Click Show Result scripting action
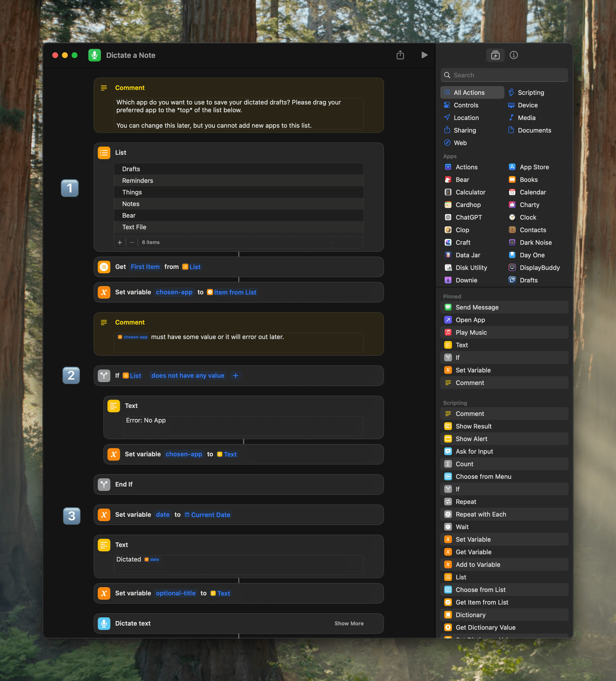This screenshot has height=681, width=616. [x=504, y=426]
